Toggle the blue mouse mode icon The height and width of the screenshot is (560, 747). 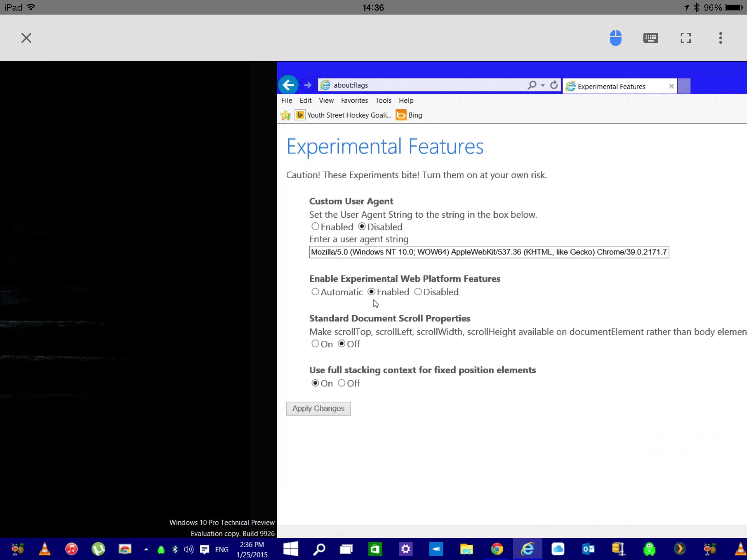(615, 38)
